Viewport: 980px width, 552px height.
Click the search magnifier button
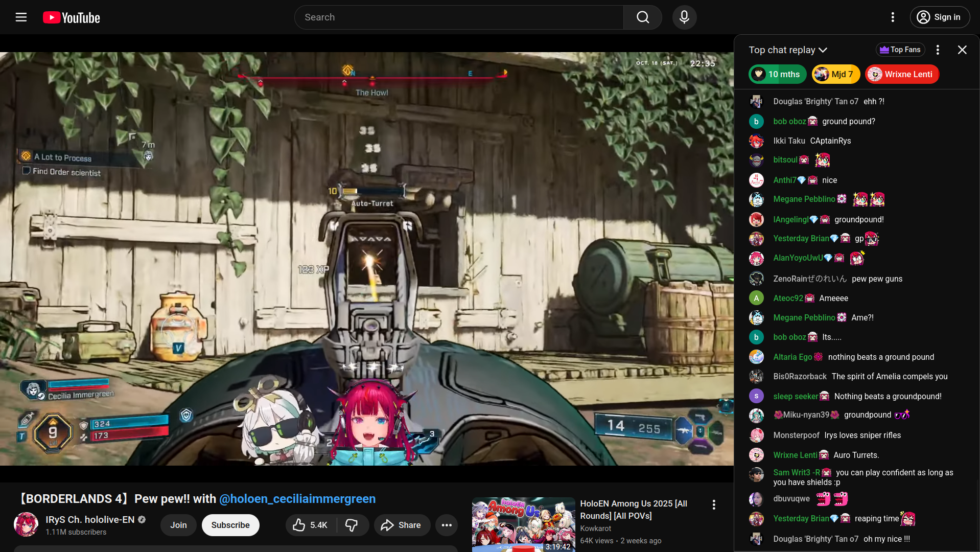tap(643, 17)
